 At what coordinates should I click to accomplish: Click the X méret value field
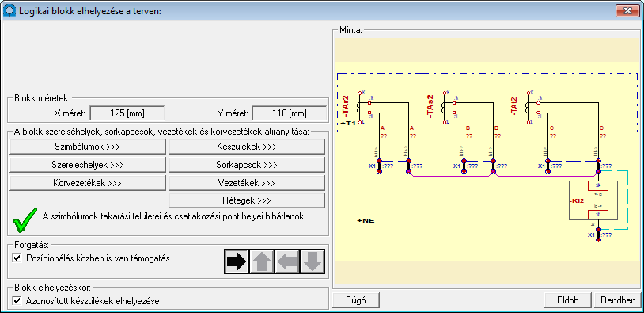[x=127, y=113]
